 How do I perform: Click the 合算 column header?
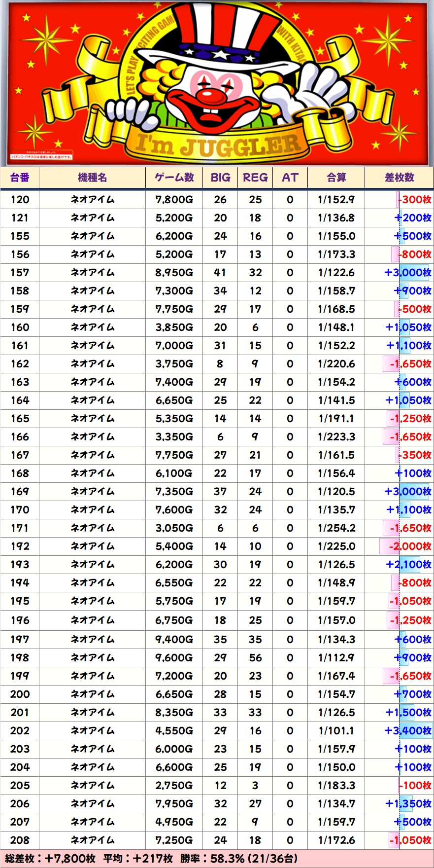336,178
